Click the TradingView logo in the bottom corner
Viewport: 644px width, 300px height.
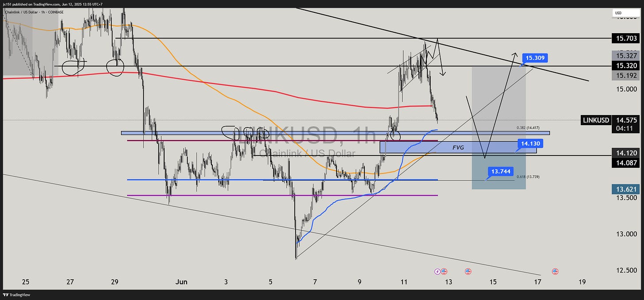17,295
